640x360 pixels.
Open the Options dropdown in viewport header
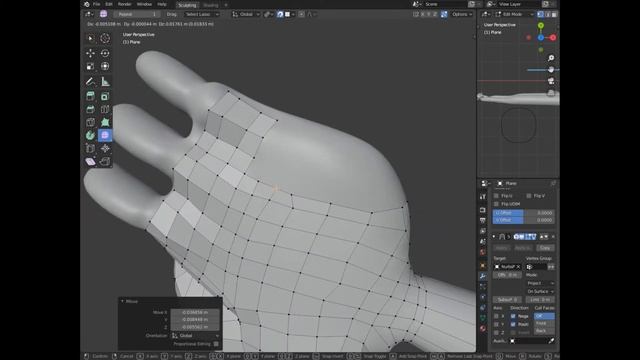[x=462, y=14]
